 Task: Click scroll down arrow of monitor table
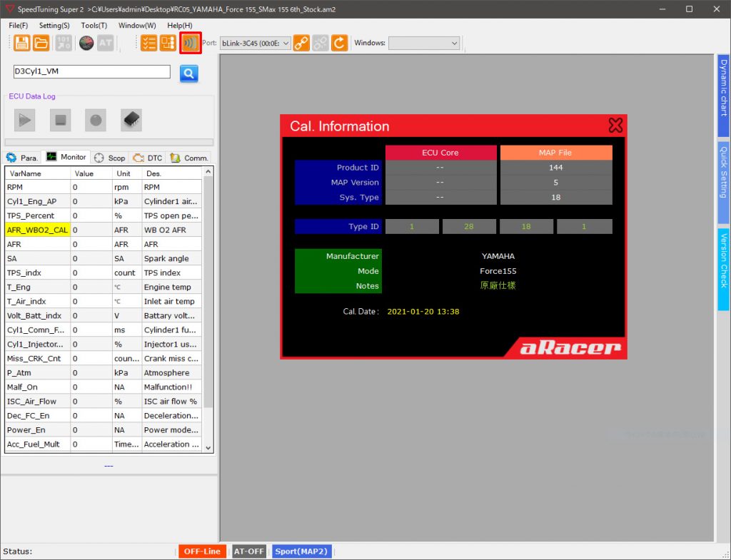(208, 448)
